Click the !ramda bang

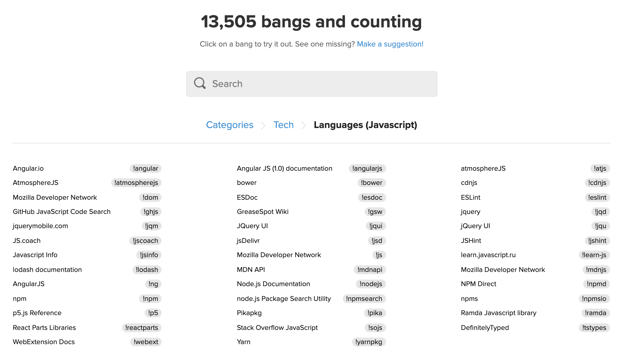596,313
